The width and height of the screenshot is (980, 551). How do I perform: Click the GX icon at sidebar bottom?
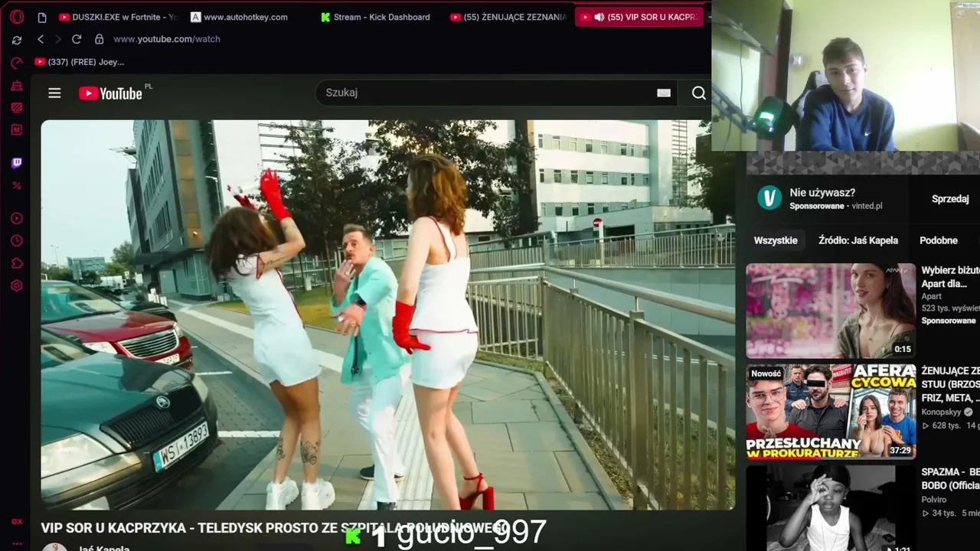pyautogui.click(x=17, y=521)
